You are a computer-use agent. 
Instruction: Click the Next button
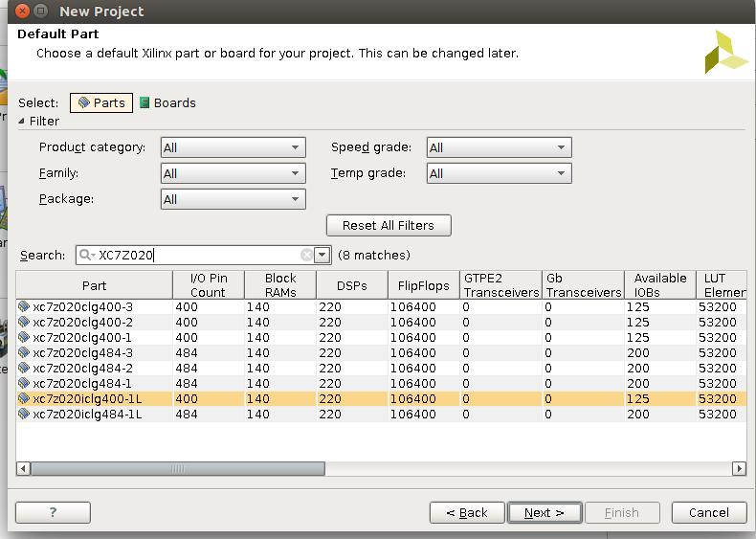click(x=544, y=513)
